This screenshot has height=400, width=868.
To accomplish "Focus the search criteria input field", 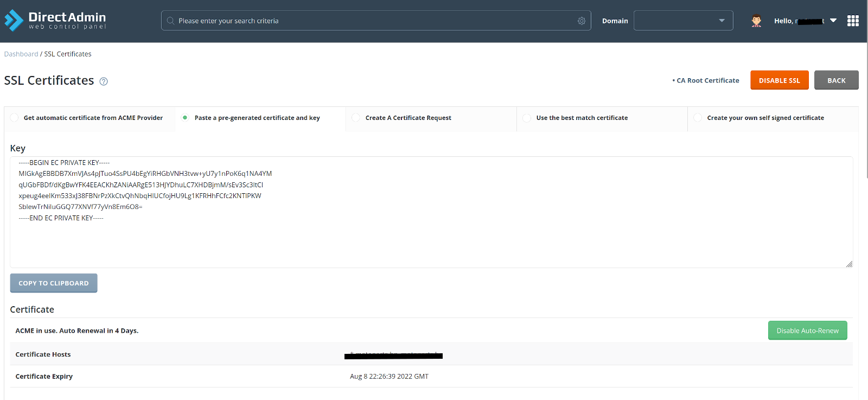I will point(376,21).
